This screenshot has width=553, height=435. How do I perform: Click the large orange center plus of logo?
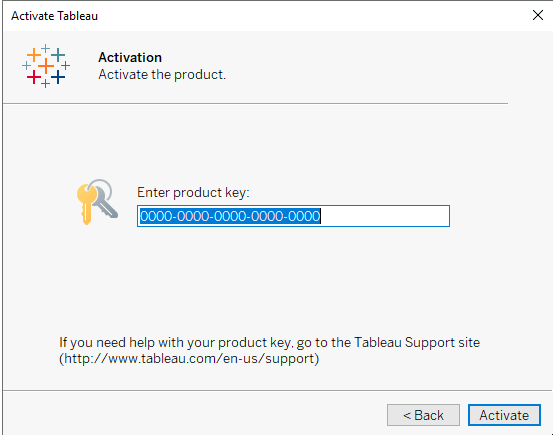pos(46,66)
